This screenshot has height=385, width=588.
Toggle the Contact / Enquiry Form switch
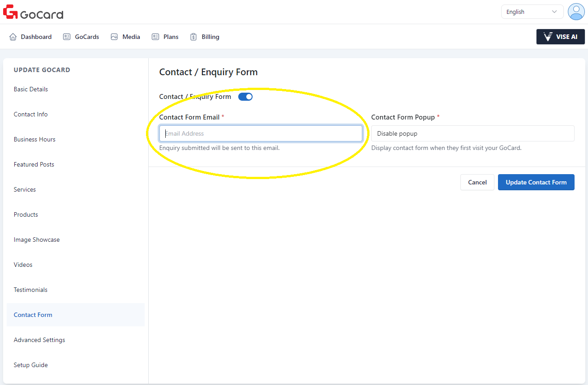pyautogui.click(x=245, y=97)
